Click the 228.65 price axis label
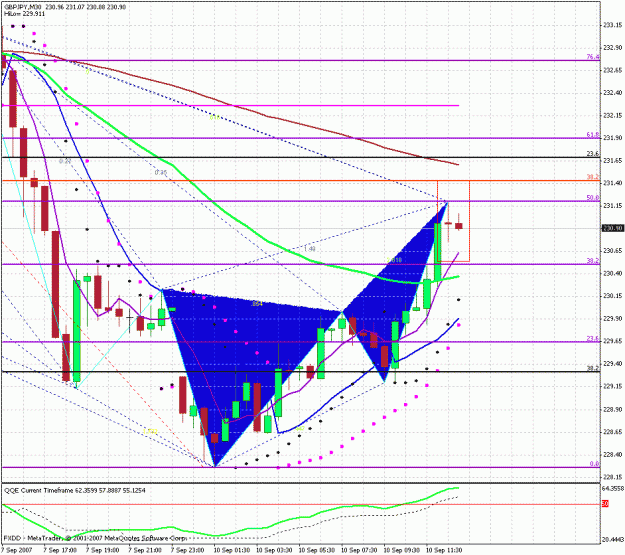 tap(613, 431)
